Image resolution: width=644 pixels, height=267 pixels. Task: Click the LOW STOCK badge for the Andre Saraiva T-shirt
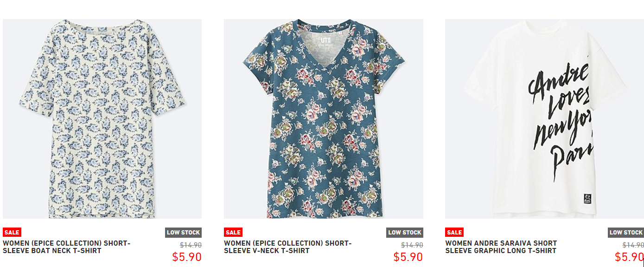point(625,233)
